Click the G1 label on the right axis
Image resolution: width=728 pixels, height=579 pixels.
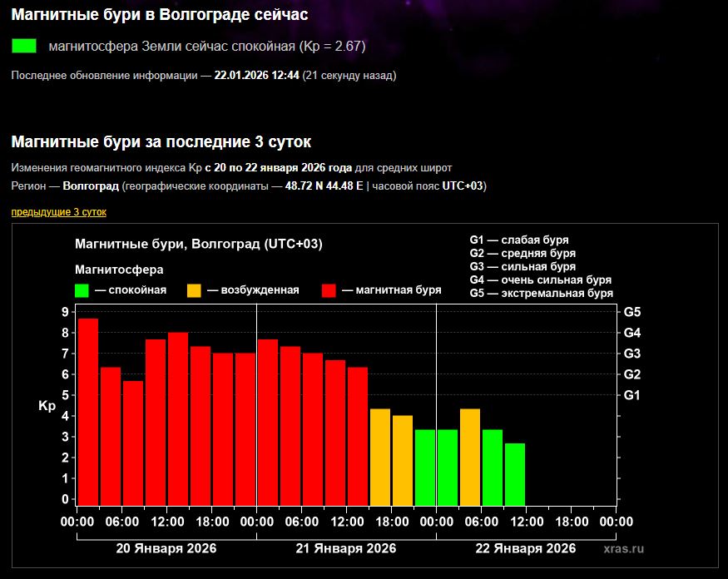[632, 395]
